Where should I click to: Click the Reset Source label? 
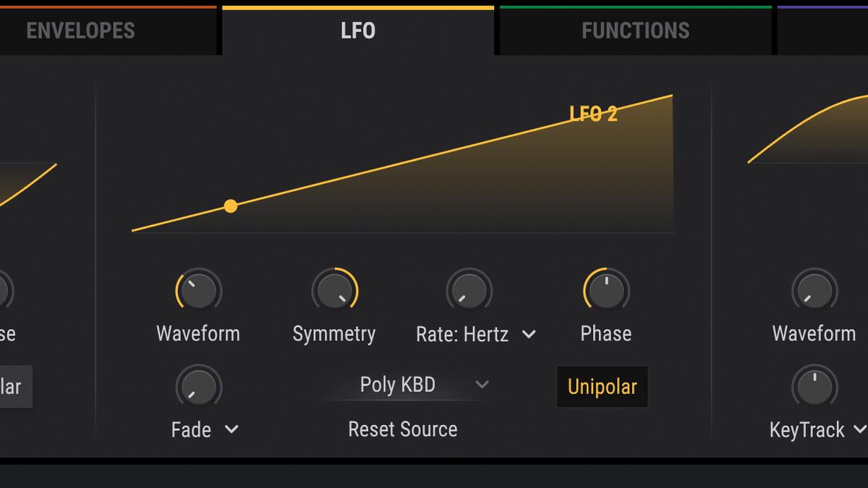(403, 429)
